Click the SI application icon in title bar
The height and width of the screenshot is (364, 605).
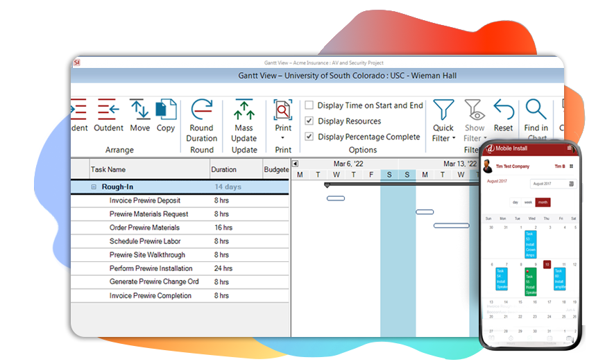76,62
